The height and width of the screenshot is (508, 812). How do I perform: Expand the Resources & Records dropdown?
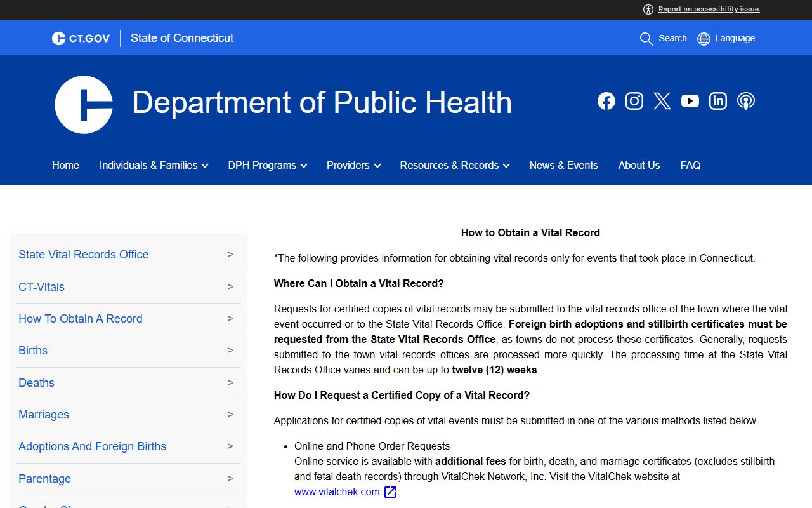point(455,165)
